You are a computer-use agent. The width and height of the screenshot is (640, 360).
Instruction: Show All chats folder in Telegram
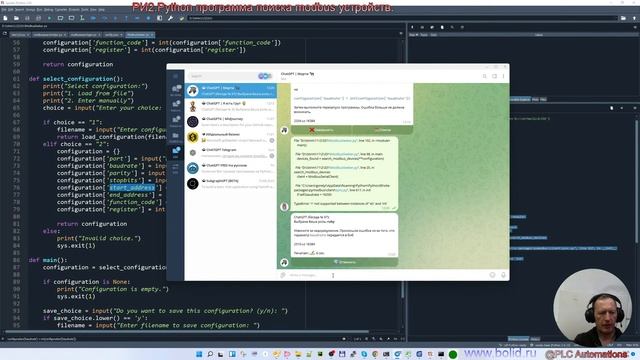176,91
